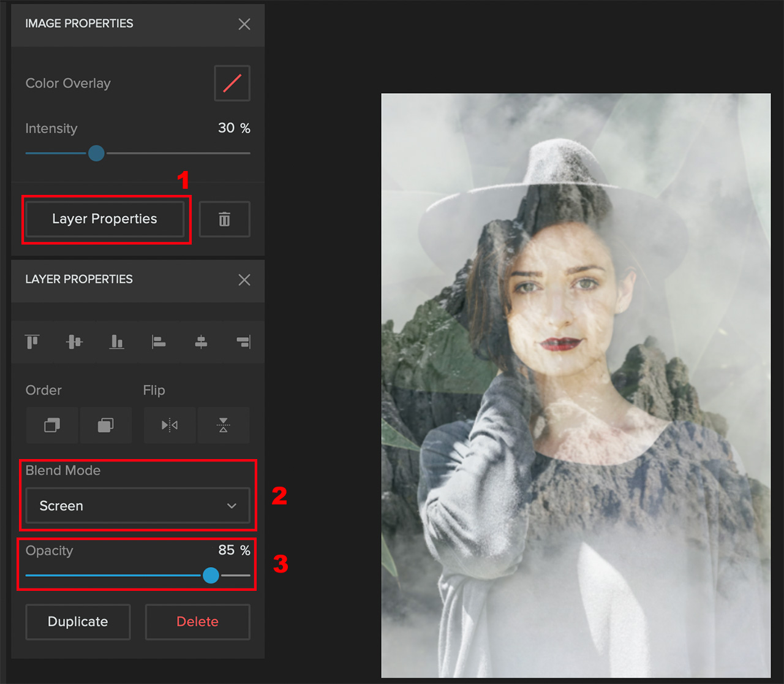
Task: Align layer to right edge
Action: point(243,341)
